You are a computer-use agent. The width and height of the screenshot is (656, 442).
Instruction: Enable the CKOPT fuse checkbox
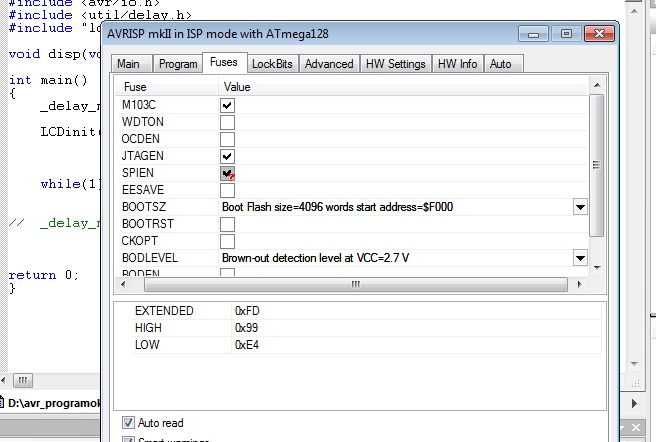(228, 241)
